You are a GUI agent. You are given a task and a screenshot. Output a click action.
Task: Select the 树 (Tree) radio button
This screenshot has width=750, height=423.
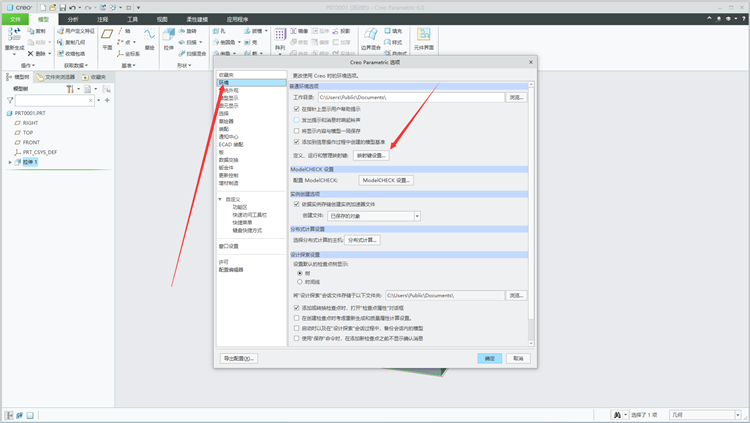coord(300,273)
